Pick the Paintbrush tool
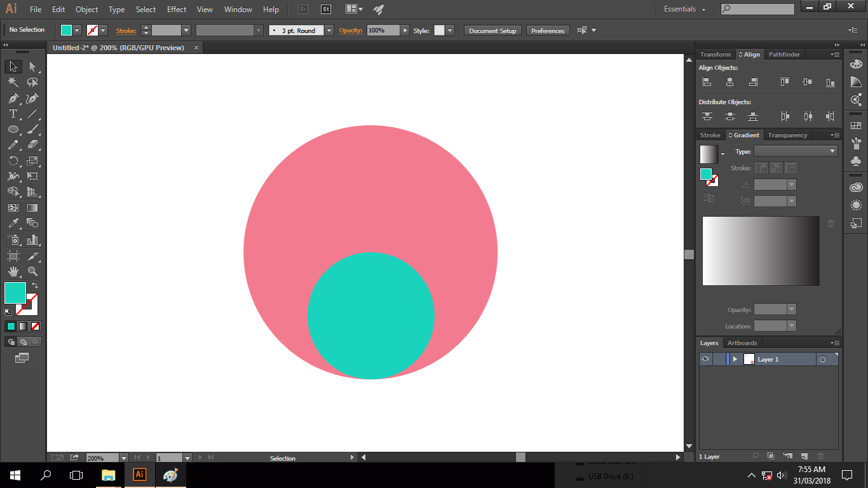The width and height of the screenshot is (868, 488). [32, 130]
